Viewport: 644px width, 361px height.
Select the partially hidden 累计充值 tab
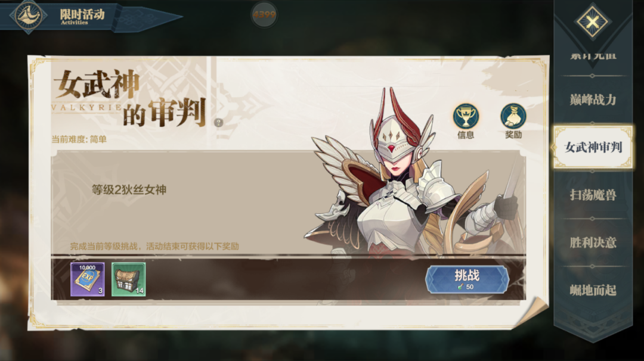pos(593,56)
